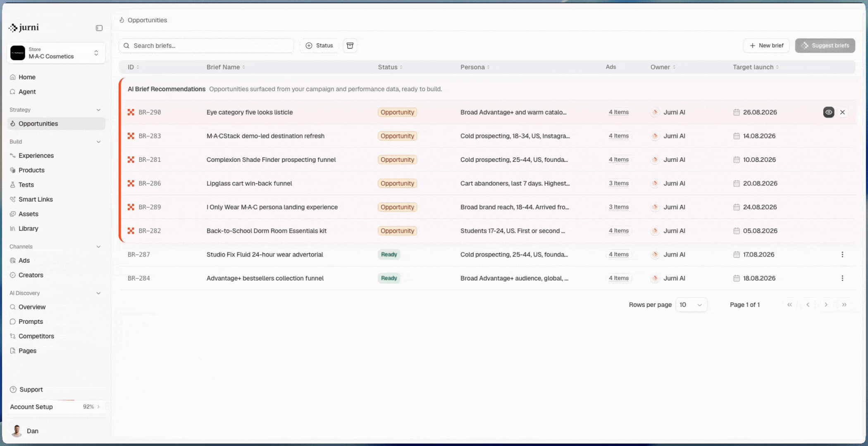Click the M·A·C Cosmetics store logo

point(18,53)
